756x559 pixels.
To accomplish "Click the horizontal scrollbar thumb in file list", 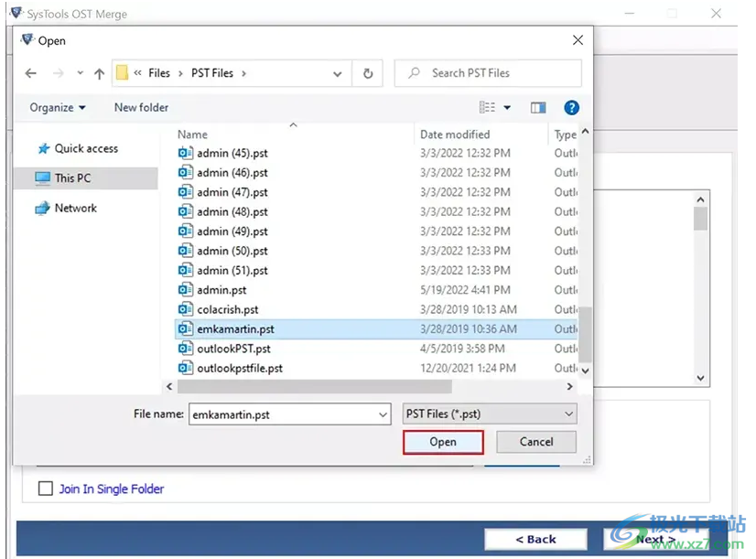I will [x=314, y=386].
